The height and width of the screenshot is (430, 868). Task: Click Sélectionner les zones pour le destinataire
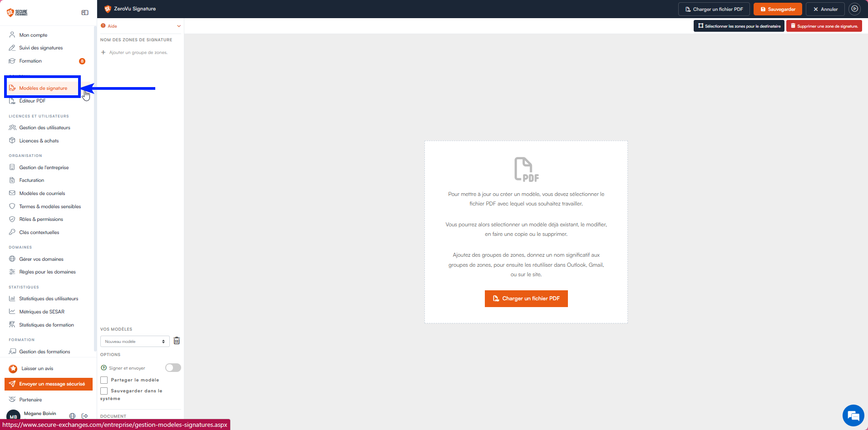click(x=739, y=26)
